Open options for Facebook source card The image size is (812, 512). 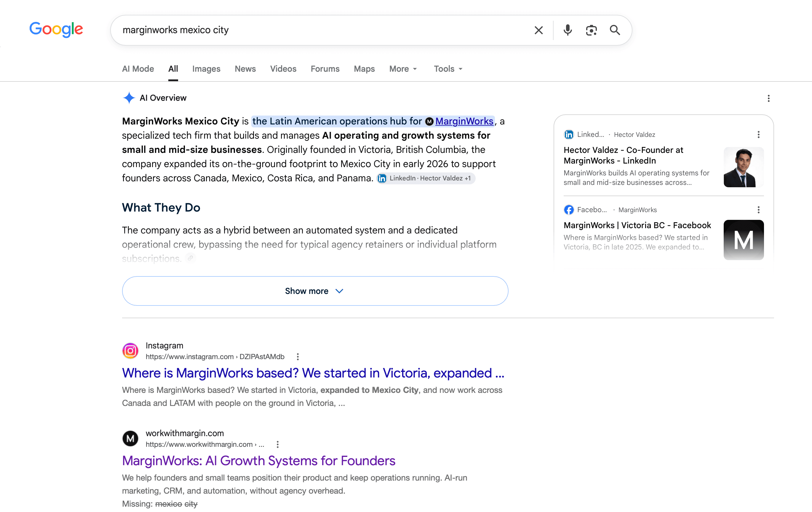(758, 210)
